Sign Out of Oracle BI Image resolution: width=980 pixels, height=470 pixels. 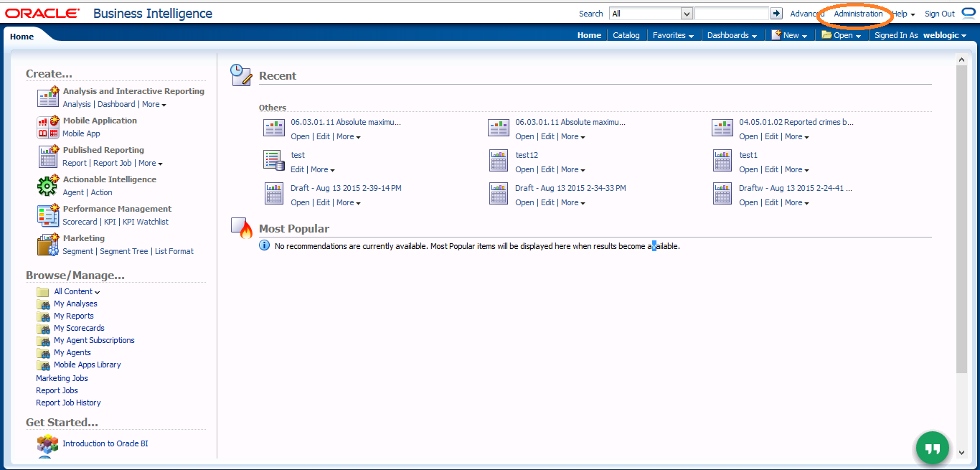point(939,14)
